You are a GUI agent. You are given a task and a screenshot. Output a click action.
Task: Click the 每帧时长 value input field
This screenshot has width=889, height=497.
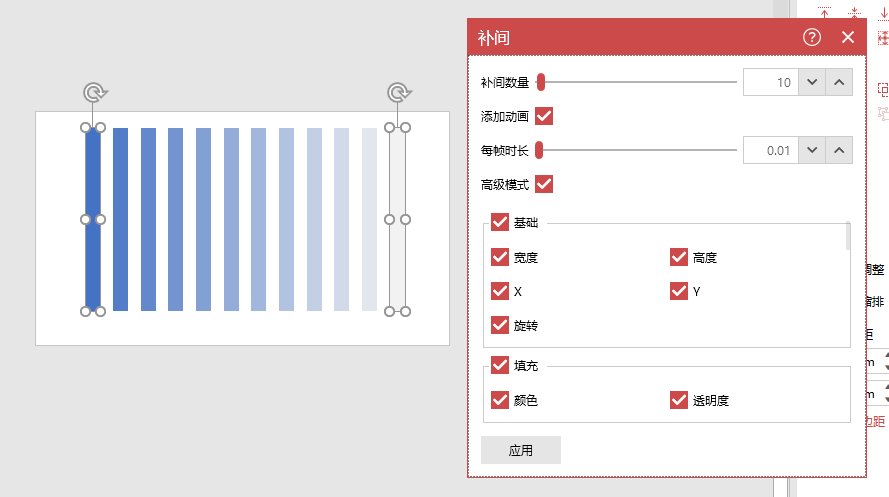click(x=769, y=150)
